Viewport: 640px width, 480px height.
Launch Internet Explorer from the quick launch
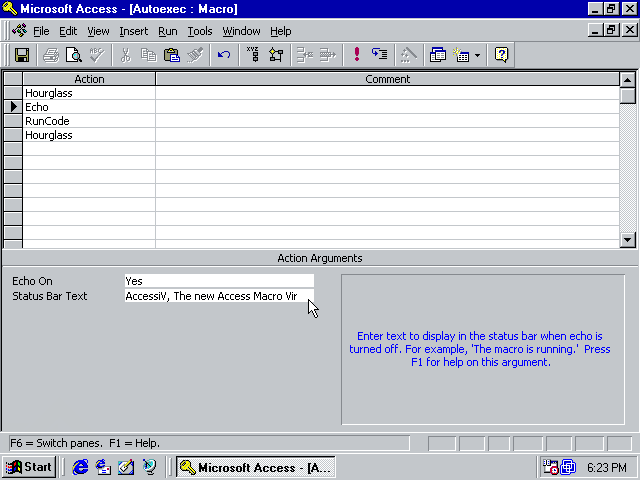coord(80,467)
